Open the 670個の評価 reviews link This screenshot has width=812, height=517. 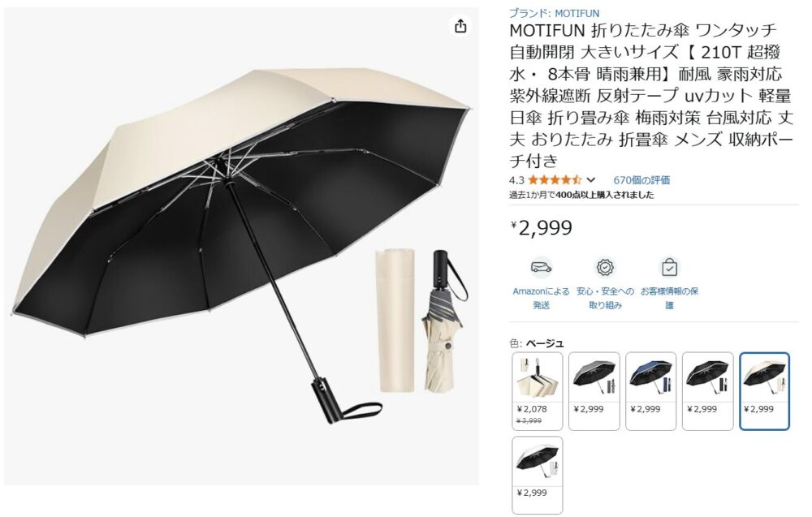[x=641, y=180]
